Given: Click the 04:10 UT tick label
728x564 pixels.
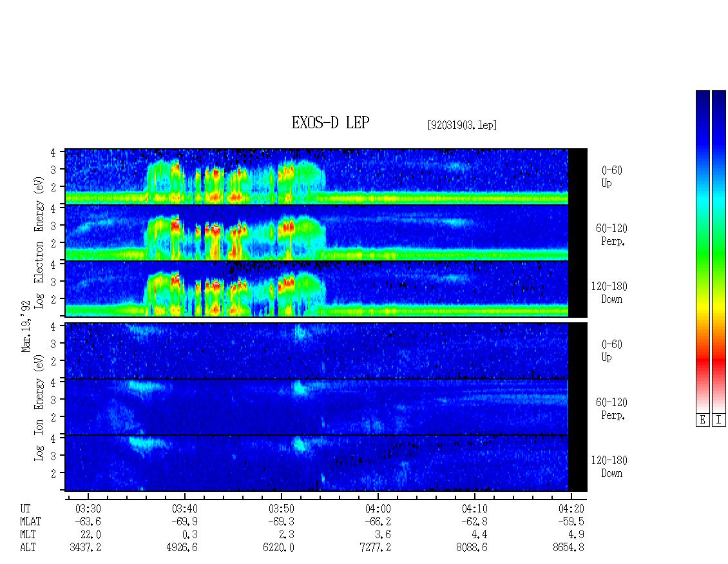Looking at the screenshot, I should 475,509.
